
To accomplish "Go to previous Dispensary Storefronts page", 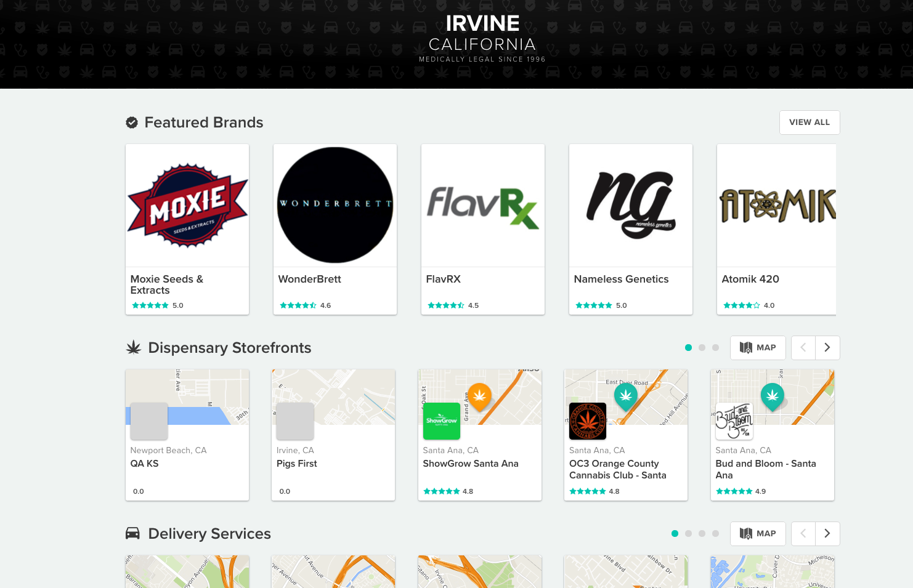I will point(803,348).
